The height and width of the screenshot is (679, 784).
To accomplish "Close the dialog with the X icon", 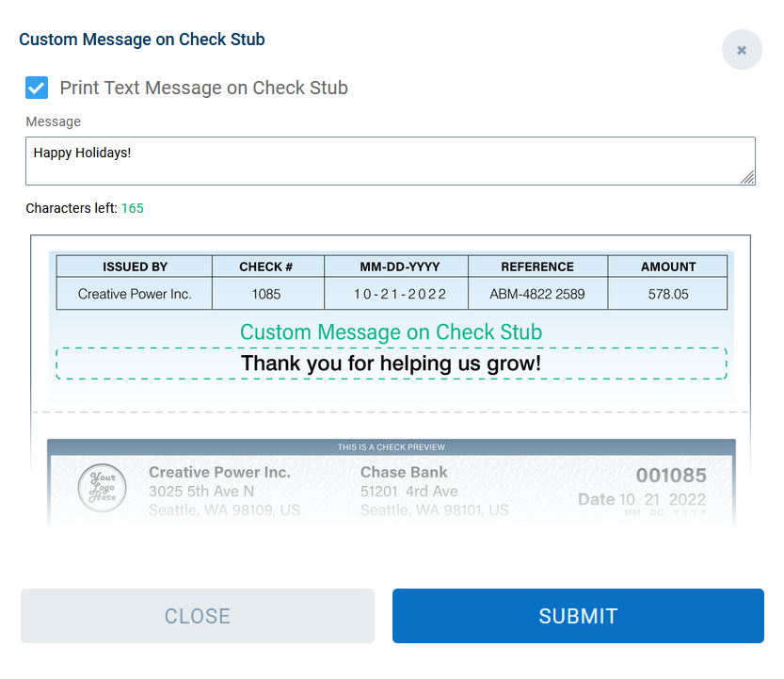I will [x=742, y=50].
